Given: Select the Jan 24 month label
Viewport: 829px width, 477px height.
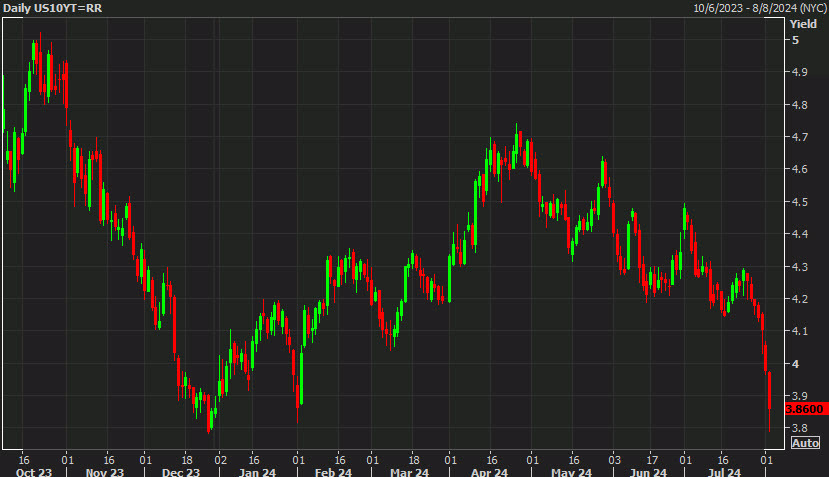Looking at the screenshot, I should coord(257,472).
